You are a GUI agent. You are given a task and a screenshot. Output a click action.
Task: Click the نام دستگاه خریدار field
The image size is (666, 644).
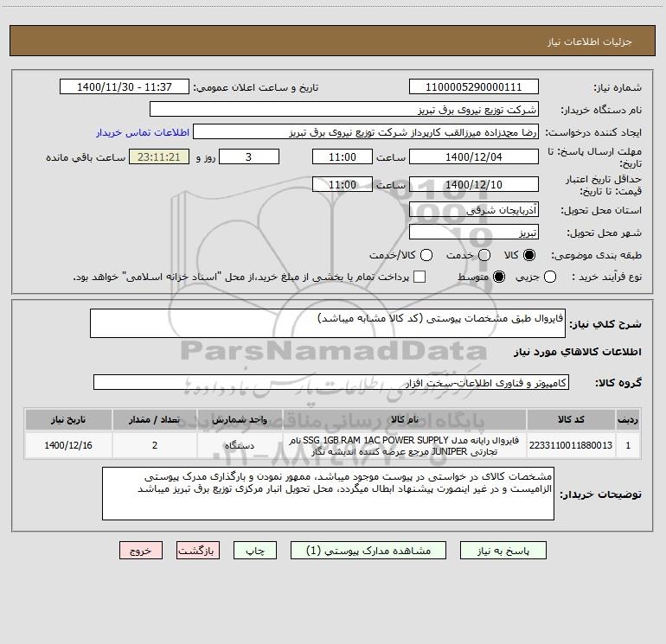click(344, 110)
